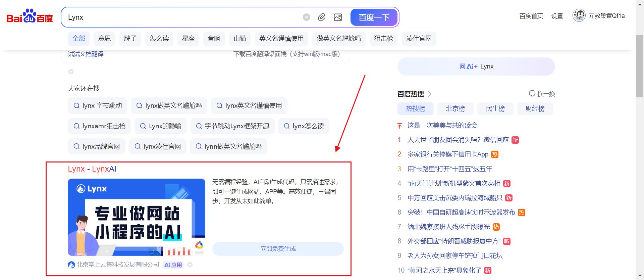Search related term 字节跳动Lynx框架开源
This screenshot has width=644, height=280.
[232, 126]
